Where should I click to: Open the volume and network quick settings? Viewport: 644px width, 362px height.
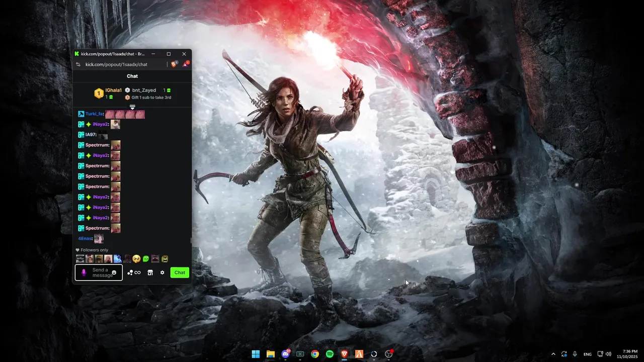pos(604,354)
